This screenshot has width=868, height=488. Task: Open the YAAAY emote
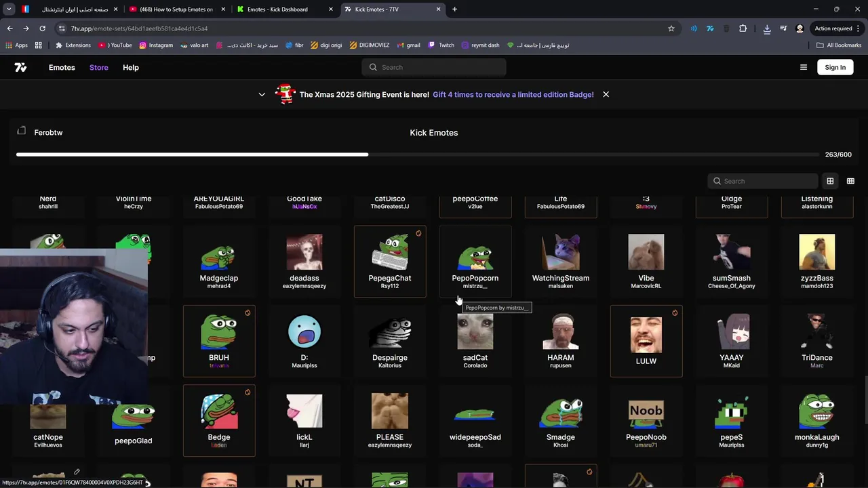(x=732, y=341)
